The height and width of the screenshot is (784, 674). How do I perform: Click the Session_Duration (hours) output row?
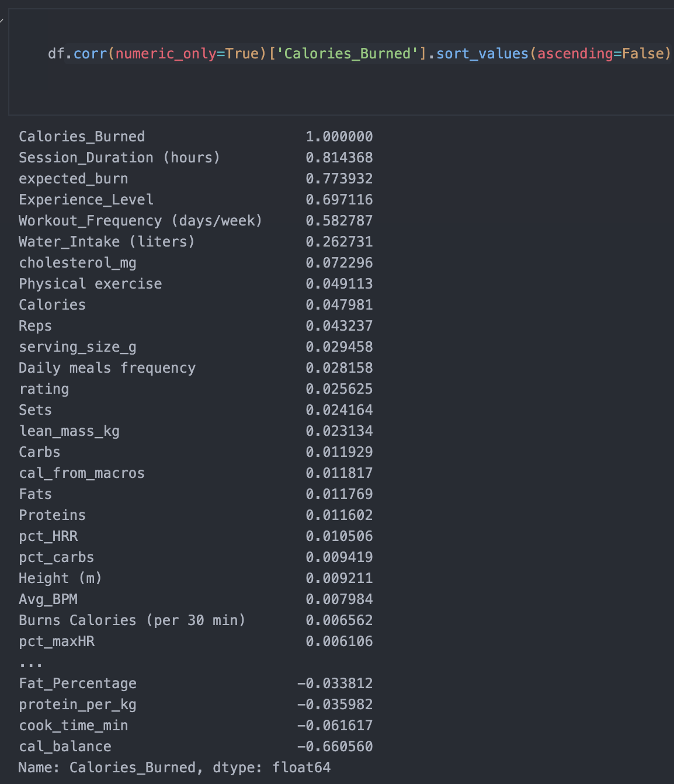(x=119, y=158)
